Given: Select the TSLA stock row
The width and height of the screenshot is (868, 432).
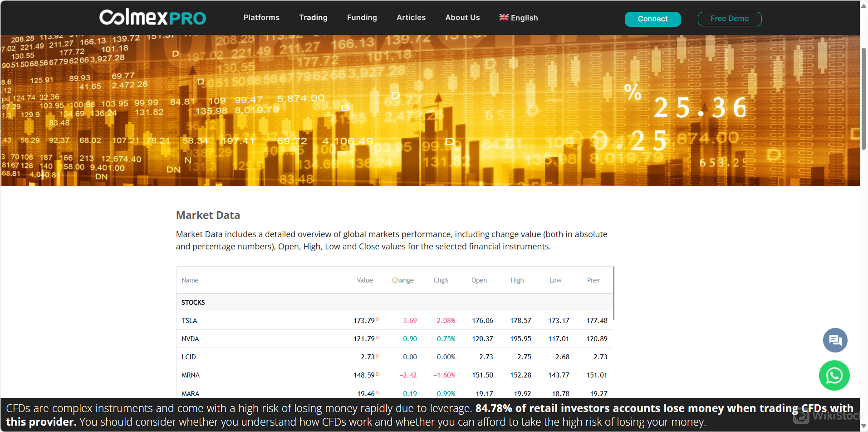Looking at the screenshot, I should point(189,320).
